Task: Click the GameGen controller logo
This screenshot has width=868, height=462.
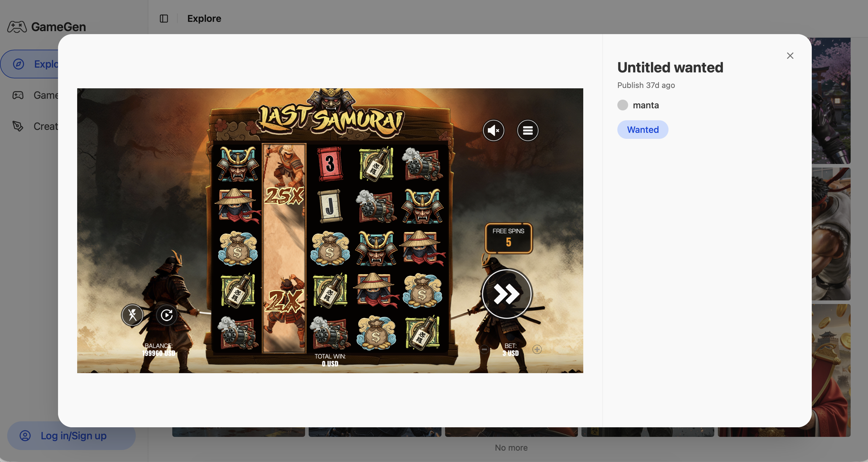Action: pyautogui.click(x=17, y=27)
